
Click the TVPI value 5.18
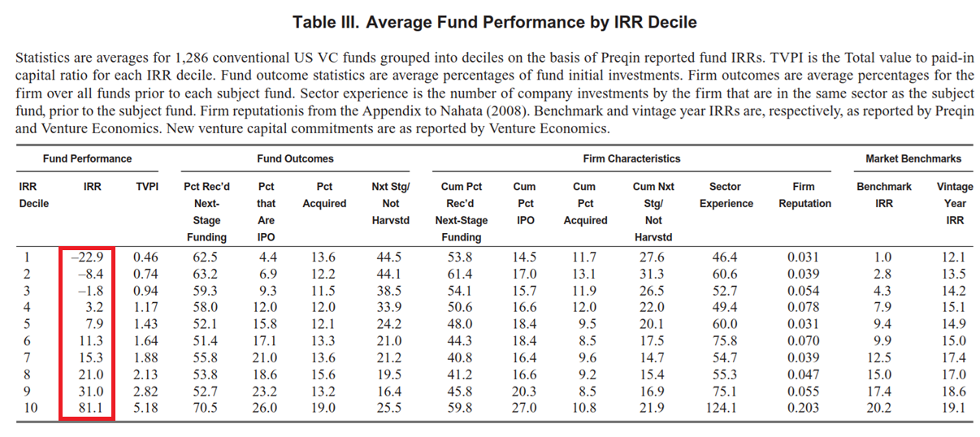pyautogui.click(x=146, y=408)
